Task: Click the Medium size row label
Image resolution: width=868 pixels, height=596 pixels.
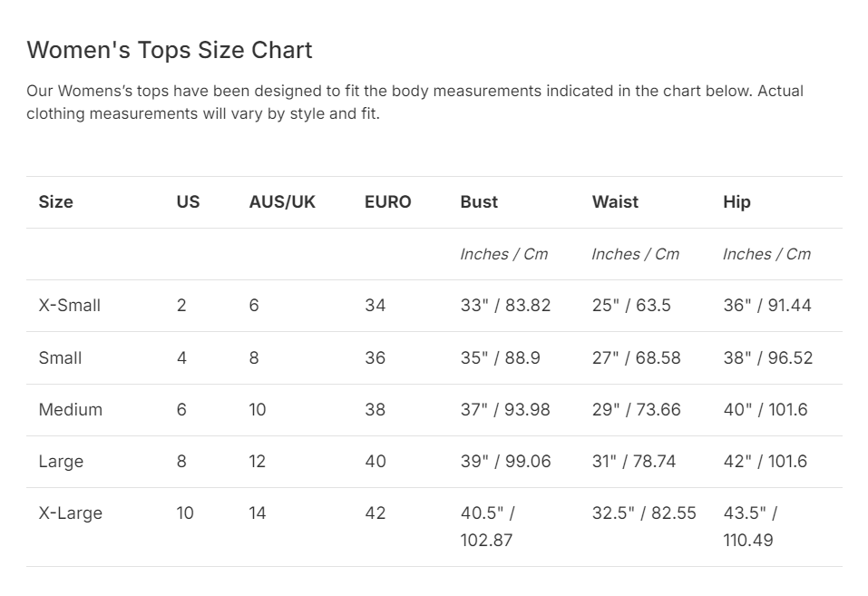Action: click(71, 409)
